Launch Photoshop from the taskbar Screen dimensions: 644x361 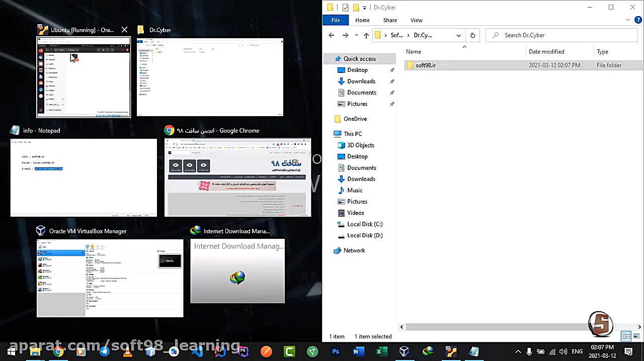pos(336,351)
